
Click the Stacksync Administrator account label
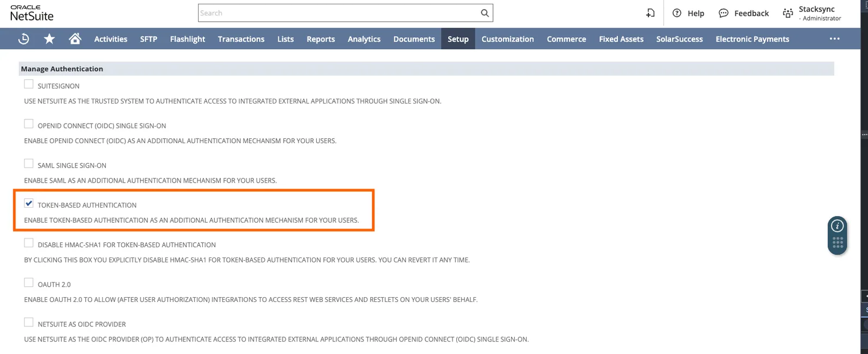(x=820, y=14)
